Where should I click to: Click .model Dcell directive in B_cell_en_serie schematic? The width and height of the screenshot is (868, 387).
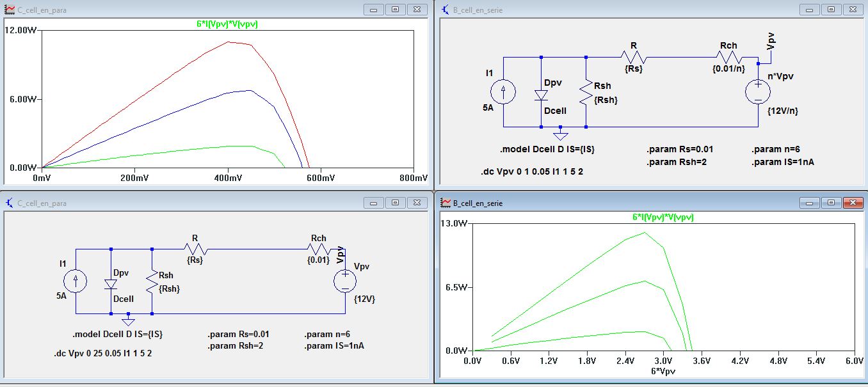pos(547,149)
